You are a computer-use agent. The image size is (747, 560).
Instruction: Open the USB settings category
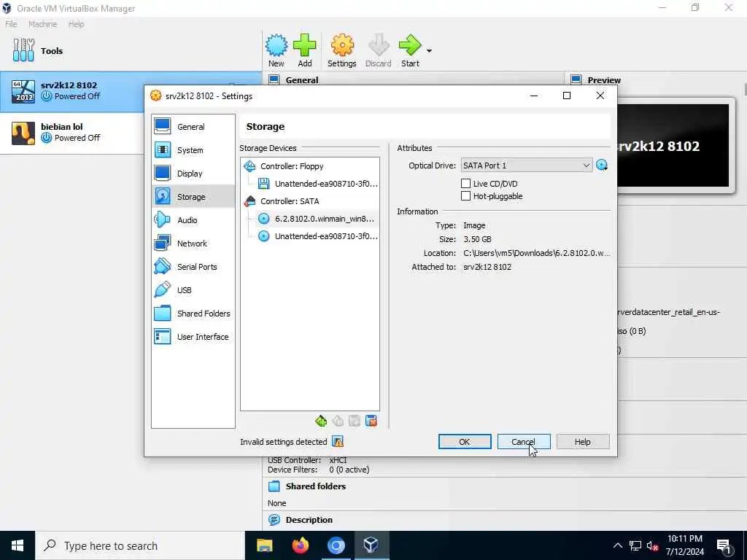click(x=193, y=290)
